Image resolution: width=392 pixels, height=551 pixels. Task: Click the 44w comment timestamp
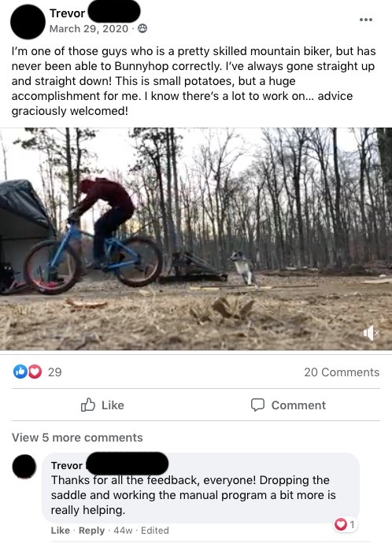click(123, 531)
